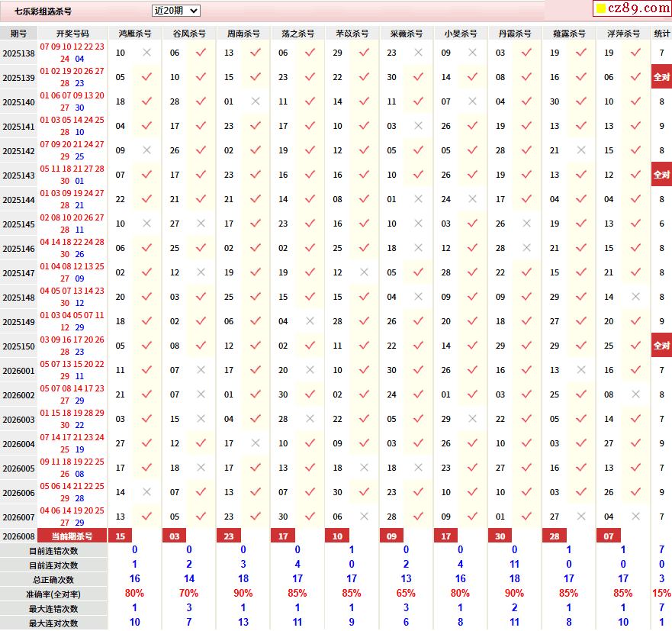672x631 pixels.
Task: Click the X mark for 芣苡杀号 in row 2025147
Action: click(365, 272)
